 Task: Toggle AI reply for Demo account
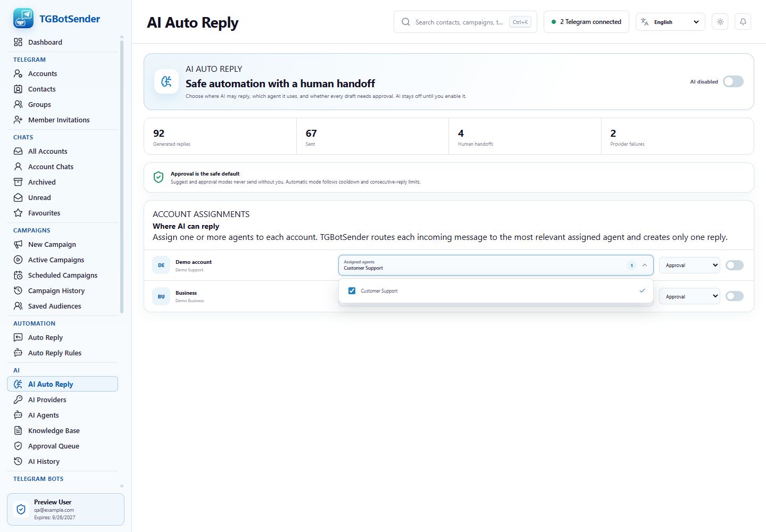pyautogui.click(x=735, y=265)
